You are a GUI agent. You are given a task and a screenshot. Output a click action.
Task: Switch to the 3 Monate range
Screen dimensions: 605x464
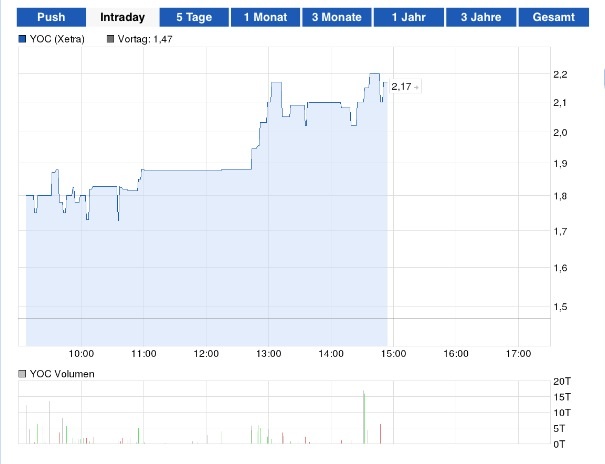[336, 17]
